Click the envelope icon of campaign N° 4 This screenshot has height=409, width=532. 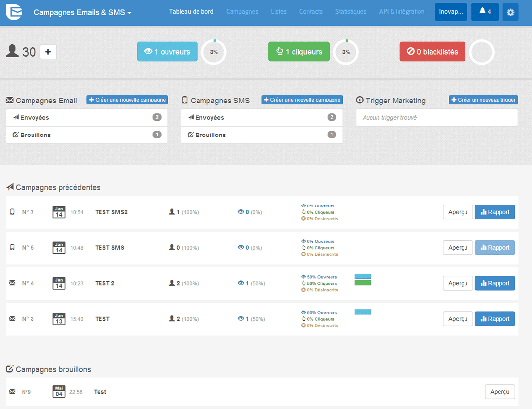[x=12, y=283]
